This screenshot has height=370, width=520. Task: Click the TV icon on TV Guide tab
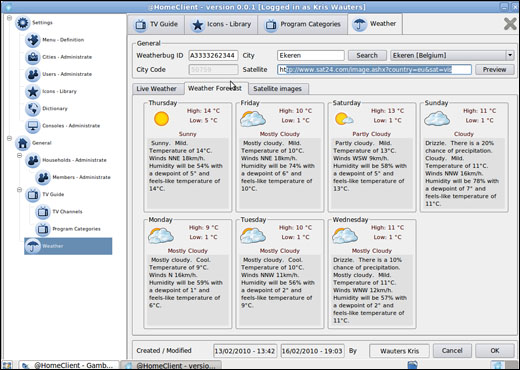[141, 25]
